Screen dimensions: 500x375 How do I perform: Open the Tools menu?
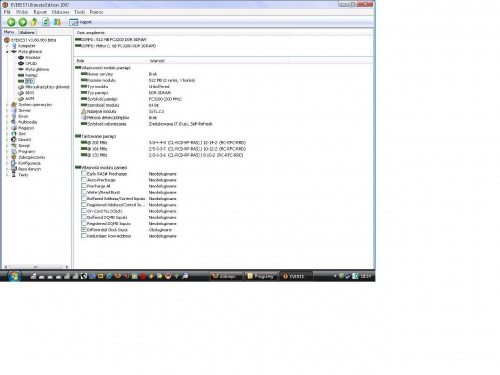80,12
